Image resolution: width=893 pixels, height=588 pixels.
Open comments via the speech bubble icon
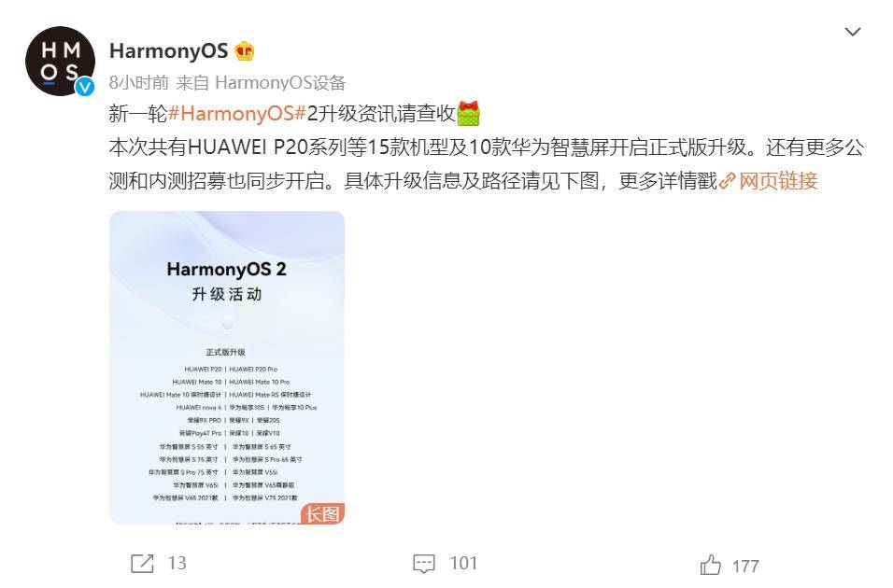424,564
